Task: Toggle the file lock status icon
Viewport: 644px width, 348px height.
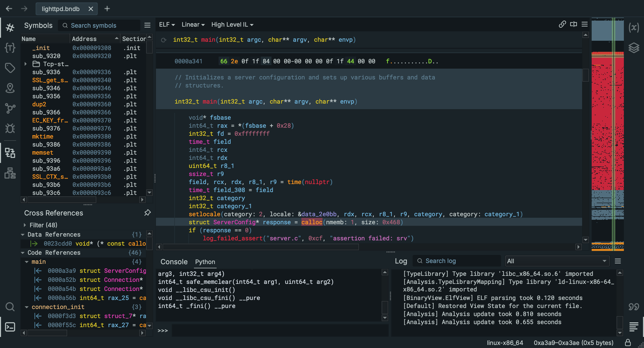Action: 628,342
